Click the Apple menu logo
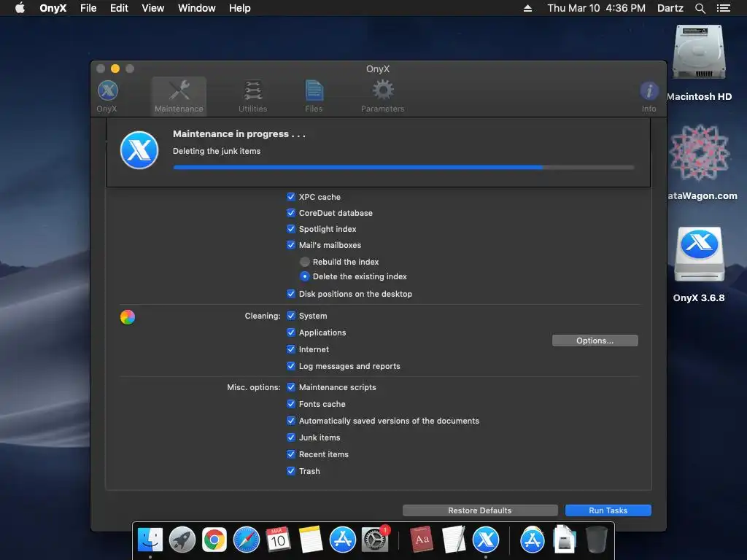 point(20,7)
